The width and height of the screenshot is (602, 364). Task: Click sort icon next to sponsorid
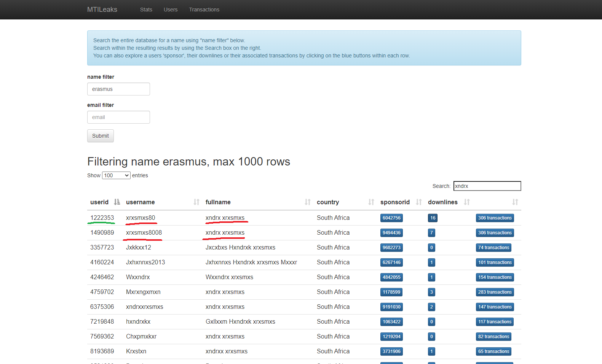tap(419, 202)
